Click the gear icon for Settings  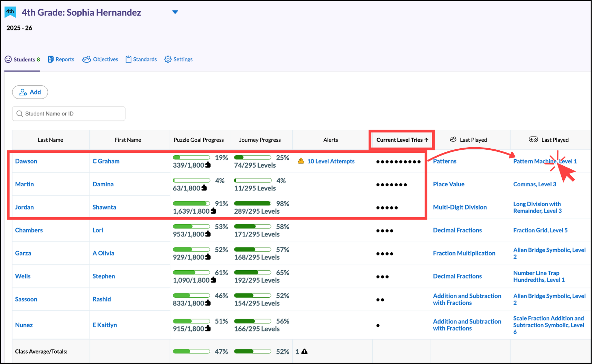coord(168,59)
